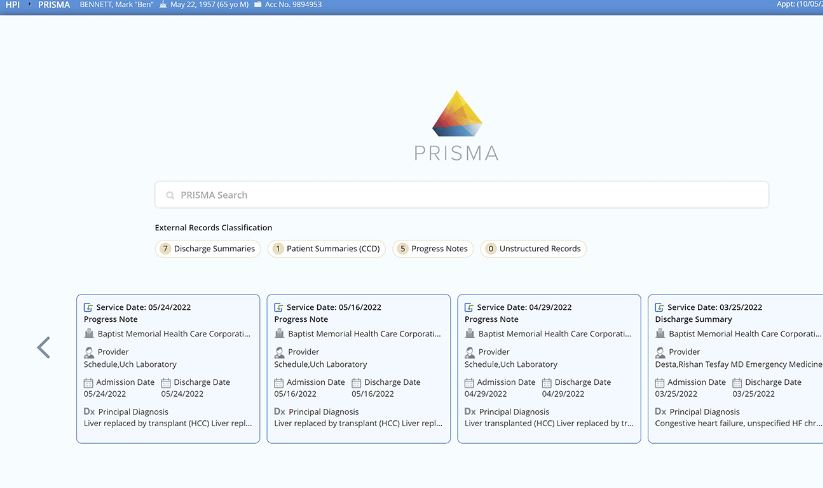Click the PRISMA pyramid logo
Viewport: 823px width, 488px height.
457,113
